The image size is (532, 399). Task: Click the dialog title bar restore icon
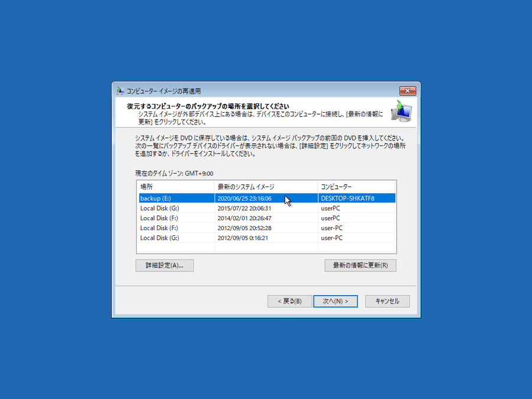coord(120,91)
